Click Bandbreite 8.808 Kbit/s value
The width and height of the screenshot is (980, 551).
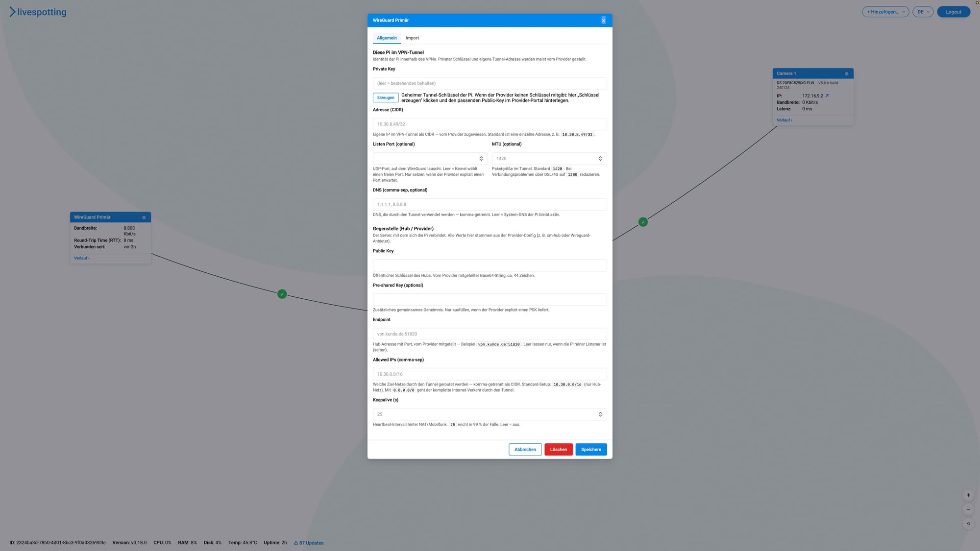pos(129,231)
